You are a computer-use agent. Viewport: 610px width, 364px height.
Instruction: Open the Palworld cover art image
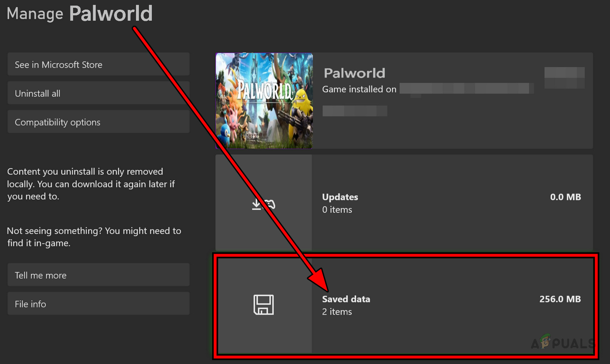264,101
